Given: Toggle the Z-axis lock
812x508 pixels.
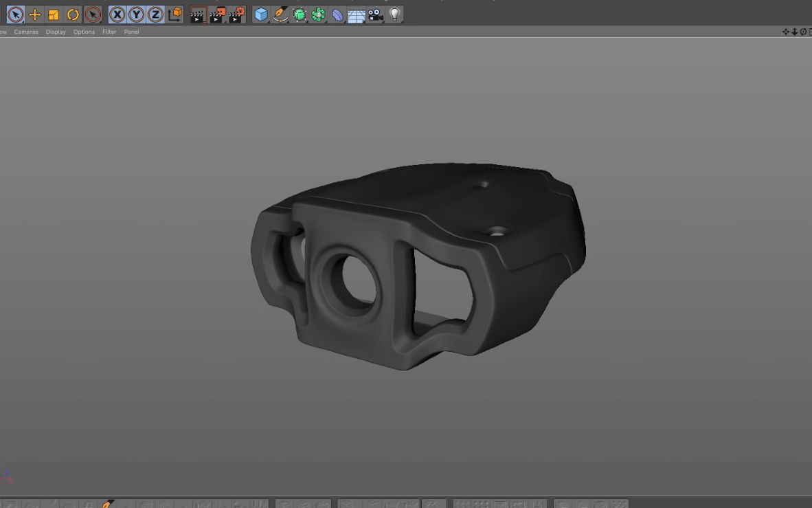Looking at the screenshot, I should click(x=156, y=14).
